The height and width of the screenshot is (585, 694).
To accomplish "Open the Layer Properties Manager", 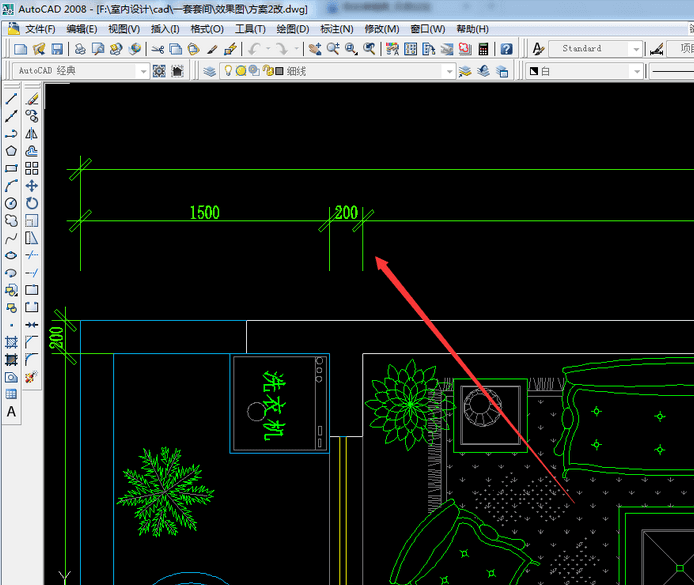I will coord(210,71).
